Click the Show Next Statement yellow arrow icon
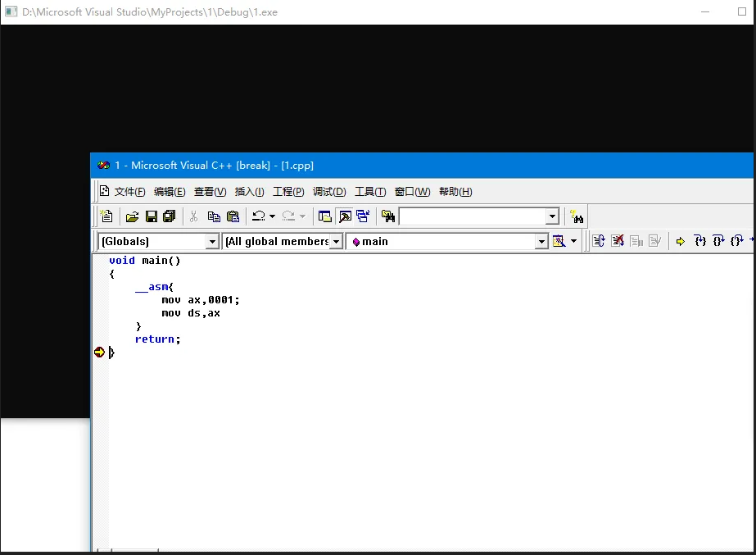Viewport: 756px width, 555px height. pos(680,240)
